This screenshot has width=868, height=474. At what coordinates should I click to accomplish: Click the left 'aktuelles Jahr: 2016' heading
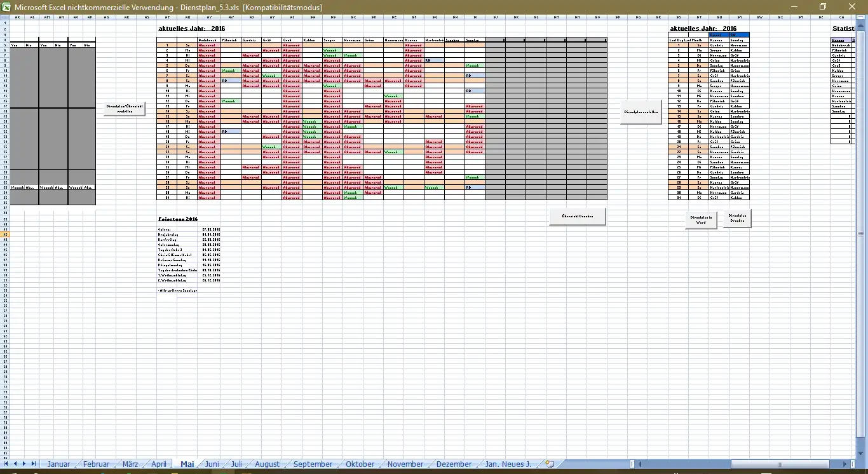coord(191,29)
